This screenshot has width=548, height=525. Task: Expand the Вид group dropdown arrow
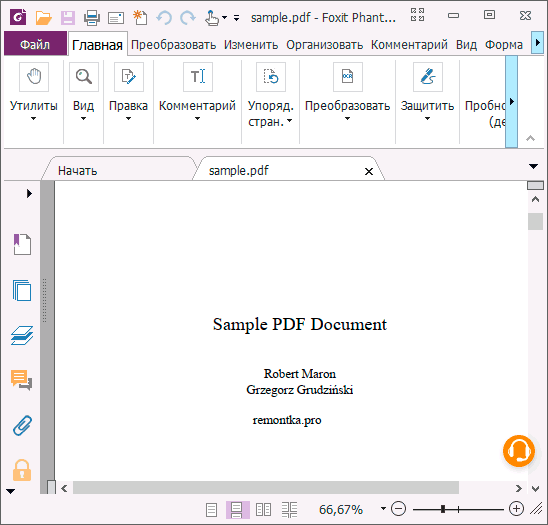coord(83,118)
